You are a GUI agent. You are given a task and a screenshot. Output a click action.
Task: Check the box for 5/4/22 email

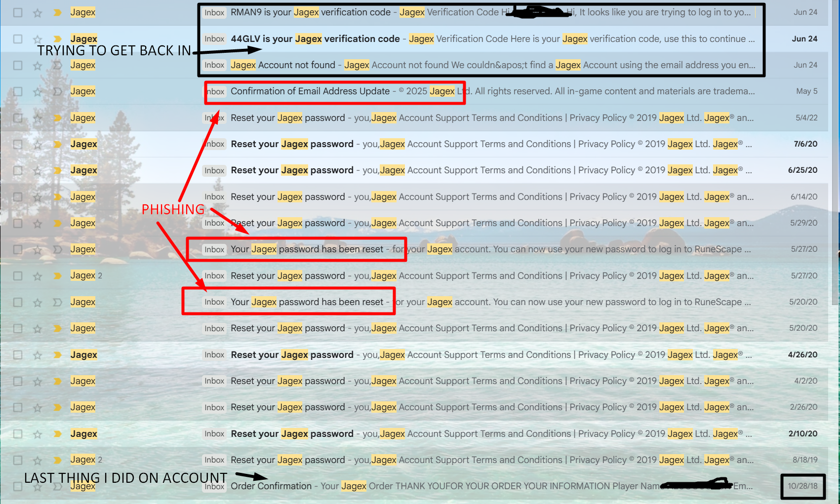(x=18, y=118)
